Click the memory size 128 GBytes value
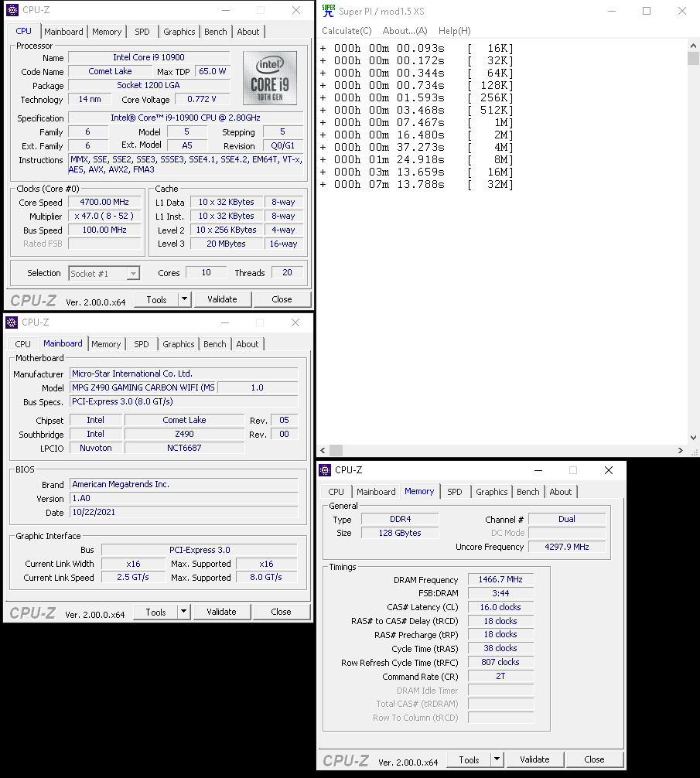 pos(400,533)
